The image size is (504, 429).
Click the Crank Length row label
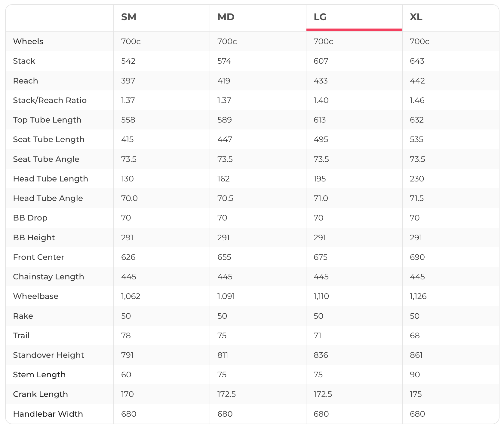click(40, 394)
